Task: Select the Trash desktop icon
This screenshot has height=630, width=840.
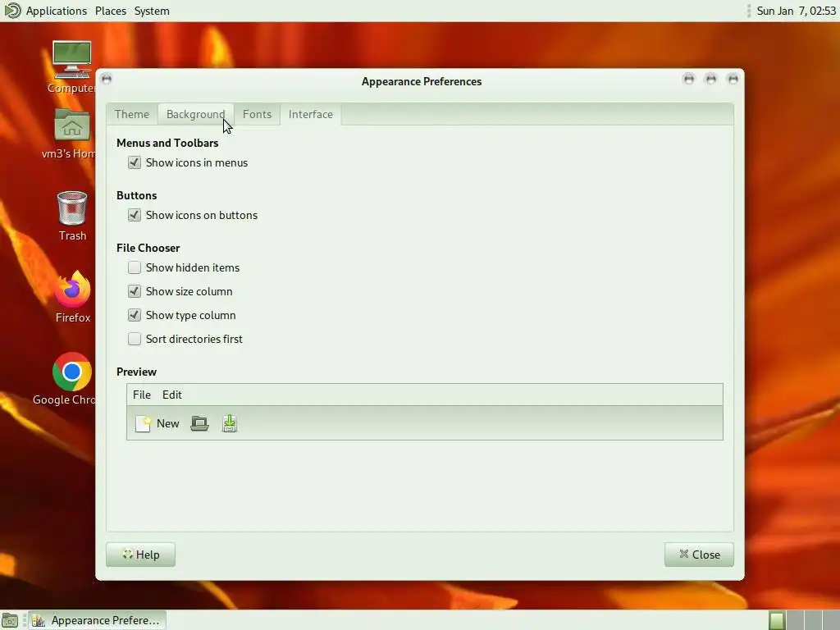Action: tap(72, 216)
